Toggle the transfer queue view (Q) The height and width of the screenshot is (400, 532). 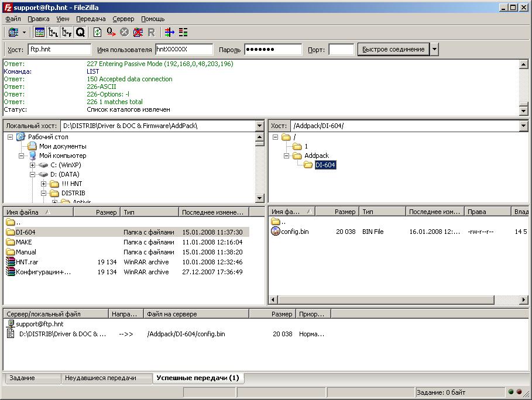pyautogui.click(x=80, y=32)
